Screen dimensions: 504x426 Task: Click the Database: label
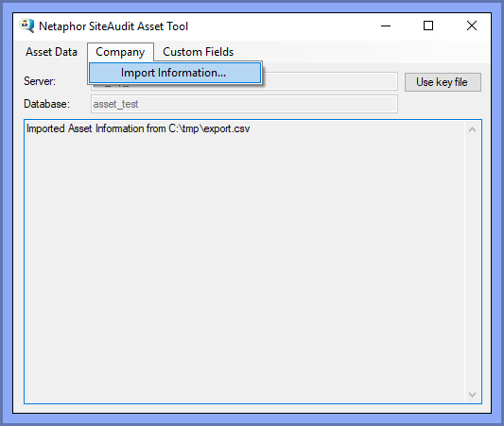(x=46, y=104)
